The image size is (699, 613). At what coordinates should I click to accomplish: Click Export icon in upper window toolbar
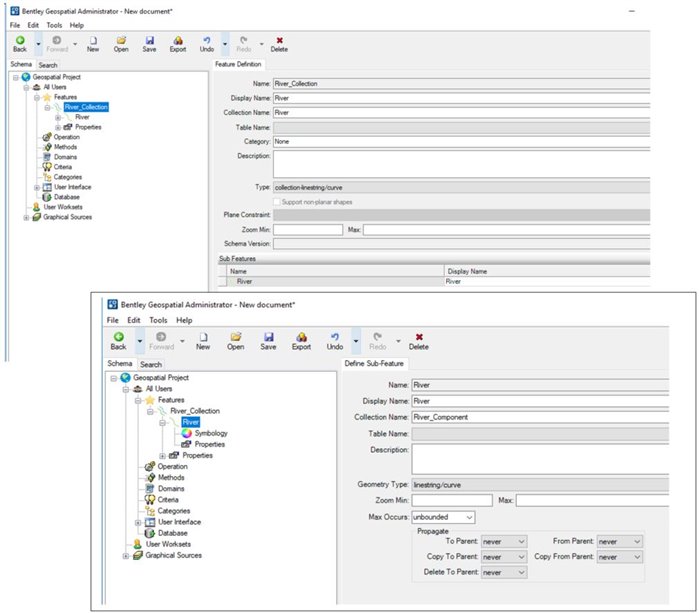tap(178, 41)
